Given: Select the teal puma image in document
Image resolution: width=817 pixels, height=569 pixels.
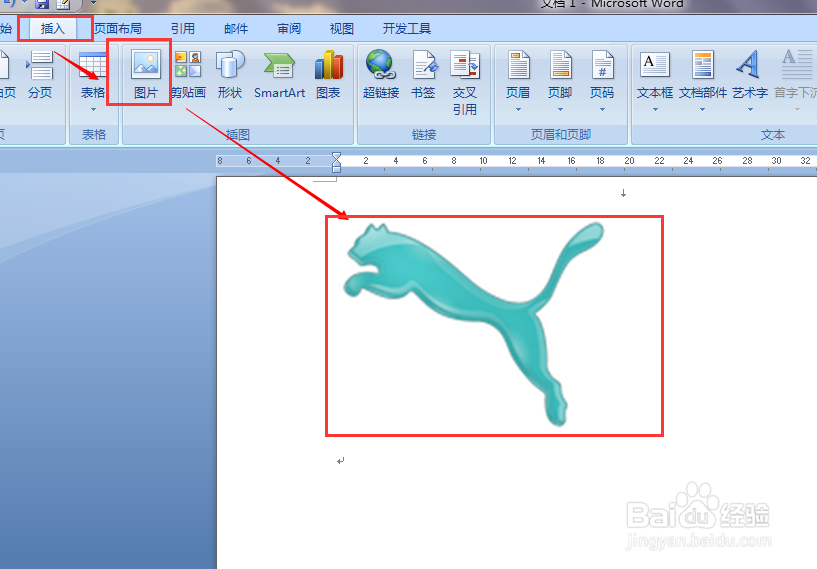Looking at the screenshot, I should 474,324.
